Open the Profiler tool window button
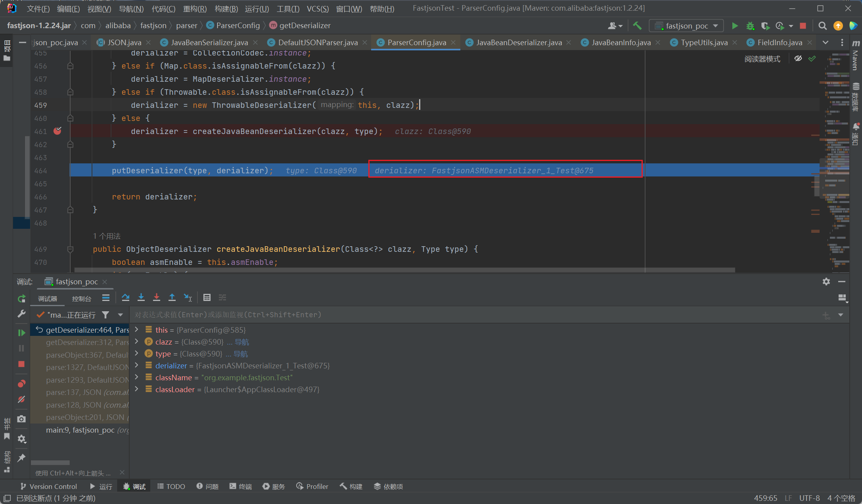Image resolution: width=862 pixels, height=504 pixels. 312,487
